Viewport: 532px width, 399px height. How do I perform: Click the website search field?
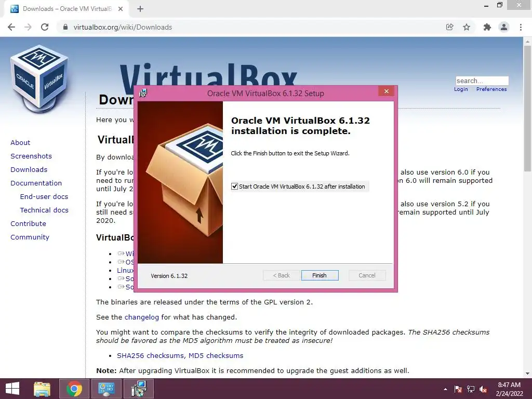tap(482, 81)
